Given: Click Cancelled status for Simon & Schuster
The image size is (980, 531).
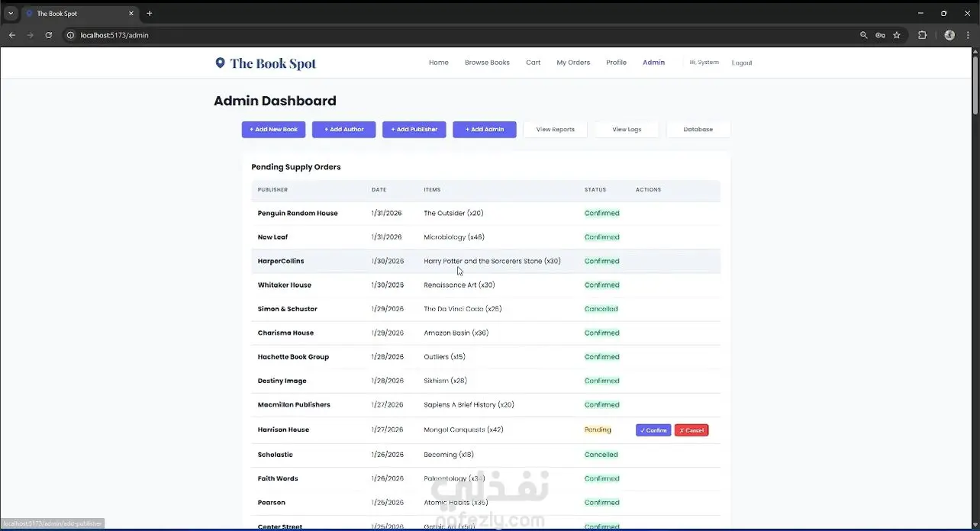Looking at the screenshot, I should (601, 309).
